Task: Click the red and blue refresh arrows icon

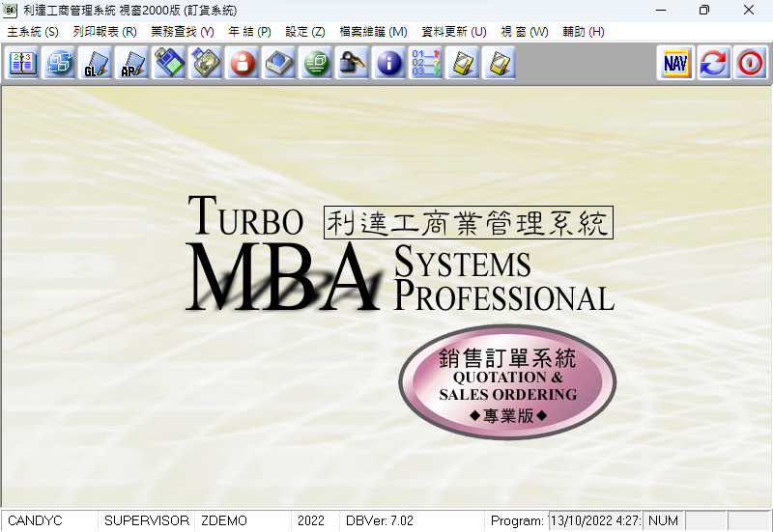Action: tap(713, 63)
